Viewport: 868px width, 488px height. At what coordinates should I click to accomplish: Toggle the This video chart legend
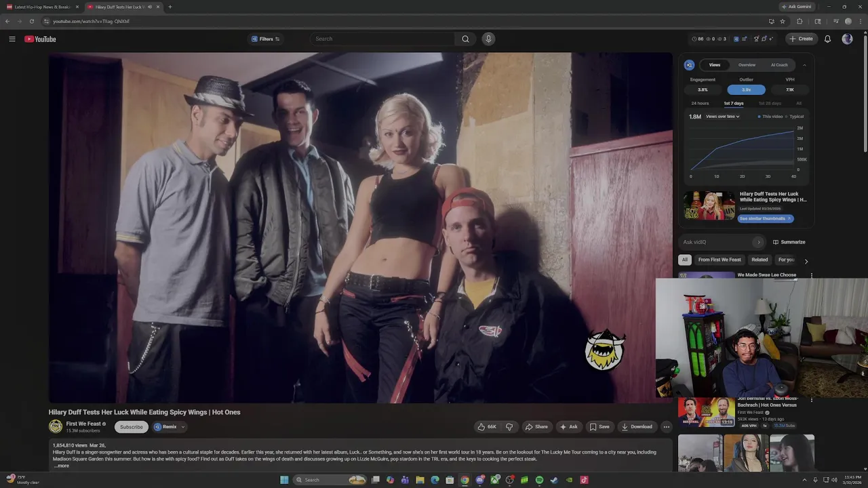click(770, 117)
